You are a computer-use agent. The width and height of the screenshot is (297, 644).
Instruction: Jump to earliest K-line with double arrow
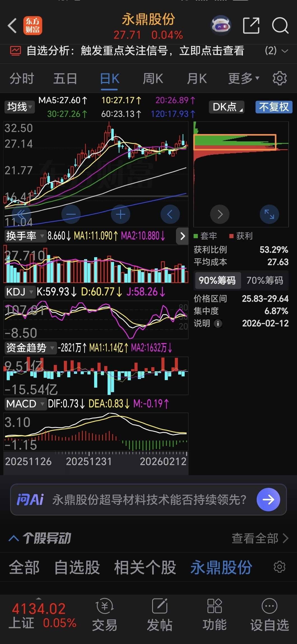21,214
